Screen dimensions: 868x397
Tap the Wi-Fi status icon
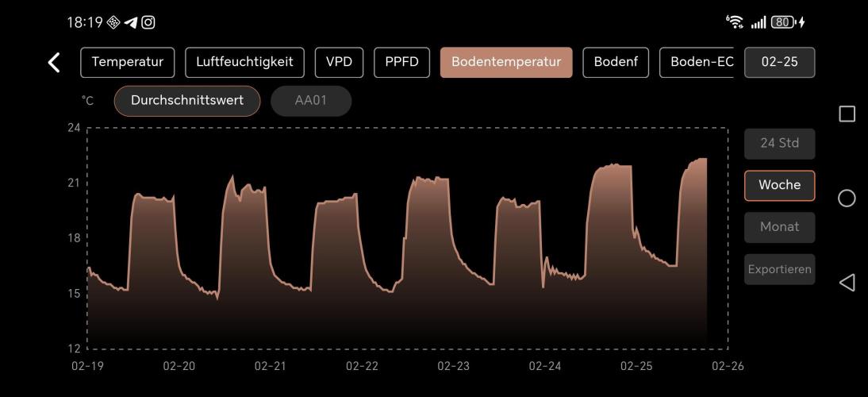pyautogui.click(x=735, y=22)
